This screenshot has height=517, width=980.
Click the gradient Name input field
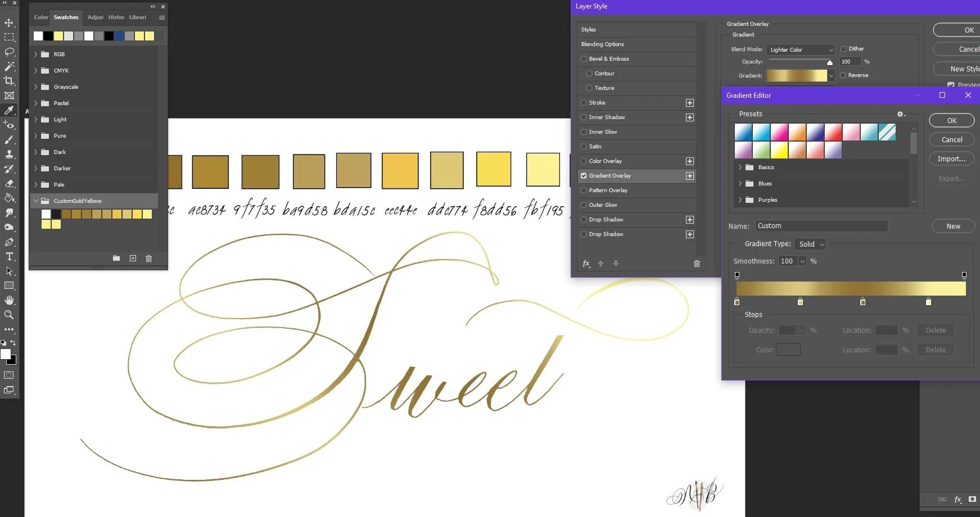[x=821, y=225]
